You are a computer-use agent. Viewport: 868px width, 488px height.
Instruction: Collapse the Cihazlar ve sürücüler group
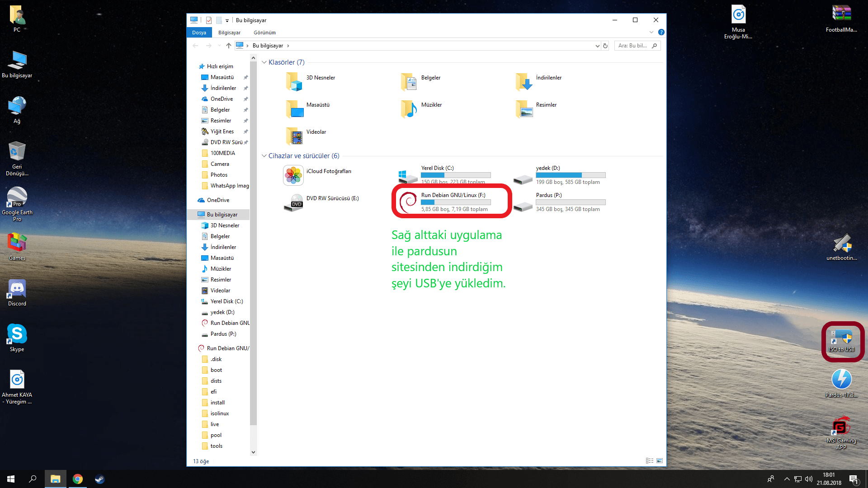pyautogui.click(x=264, y=156)
